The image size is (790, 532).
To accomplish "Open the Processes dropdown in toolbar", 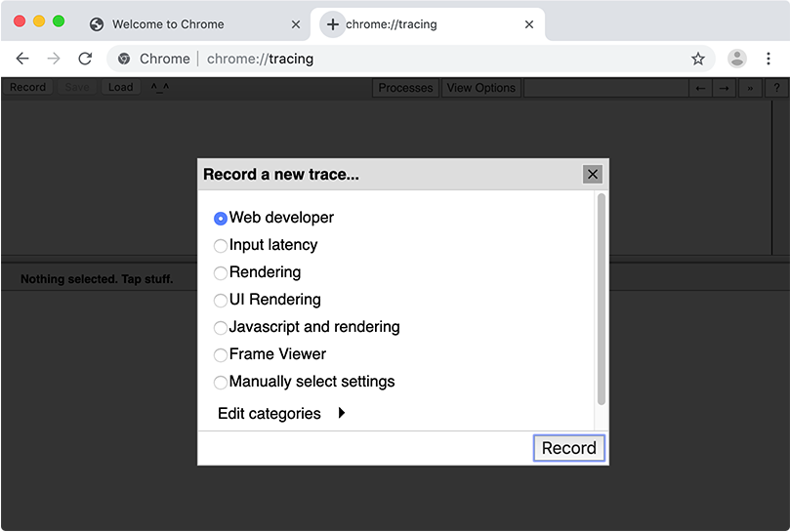I will [405, 88].
